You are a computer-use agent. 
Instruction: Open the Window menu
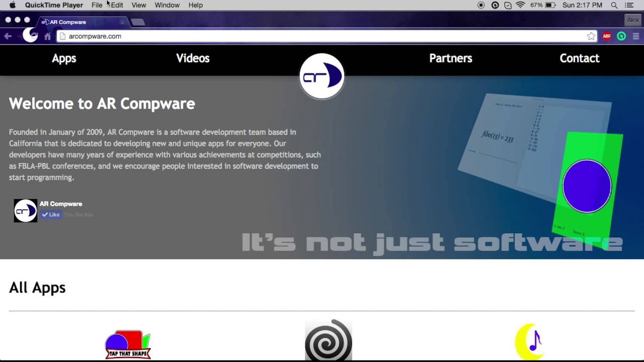click(167, 5)
